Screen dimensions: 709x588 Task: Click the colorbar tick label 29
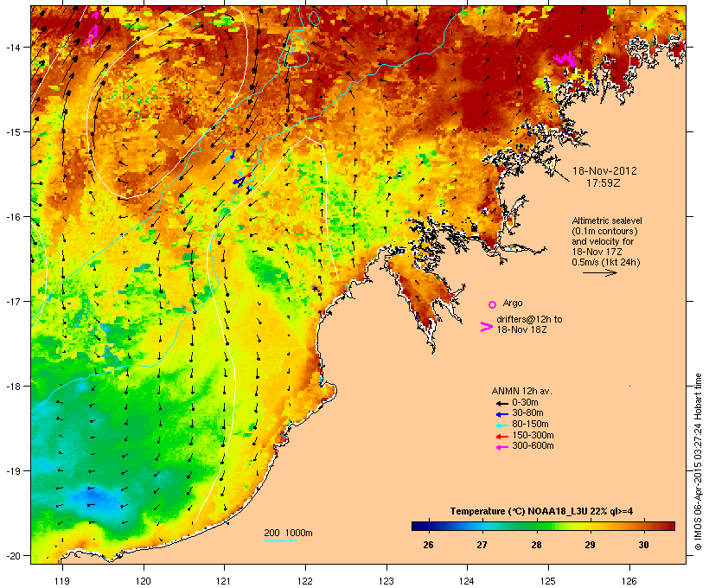tap(590, 545)
